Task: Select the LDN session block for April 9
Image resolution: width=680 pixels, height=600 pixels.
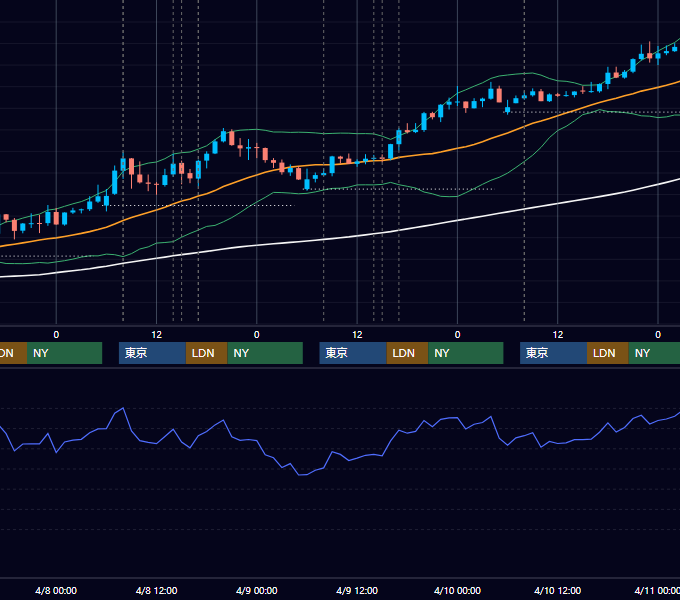Action: pos(407,353)
